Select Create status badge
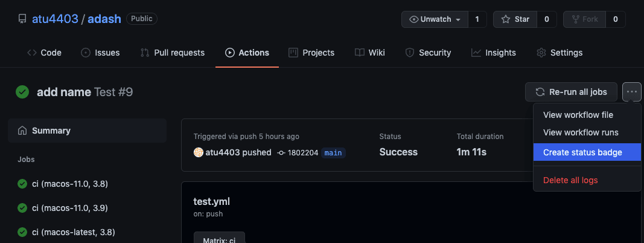 click(587, 152)
